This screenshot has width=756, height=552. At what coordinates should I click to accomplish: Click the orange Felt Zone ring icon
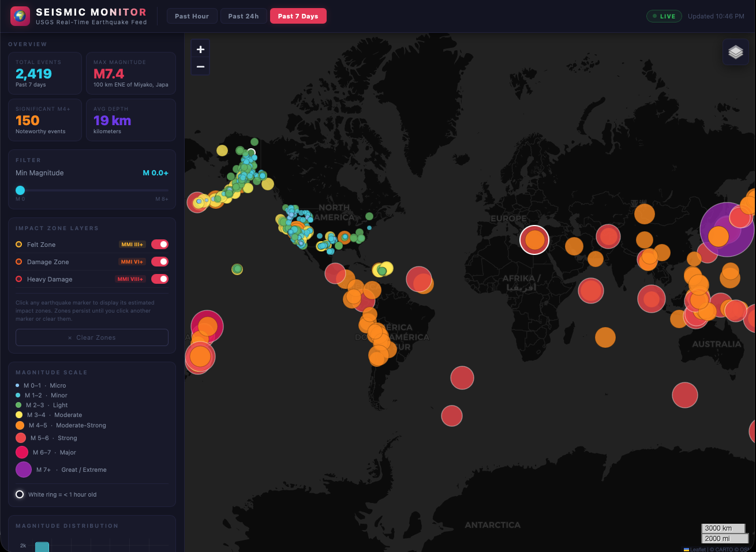point(19,244)
